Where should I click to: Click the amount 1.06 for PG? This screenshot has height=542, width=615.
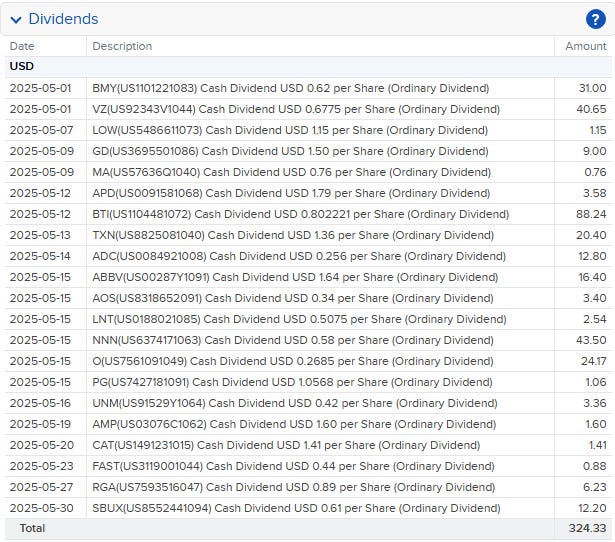coord(596,382)
